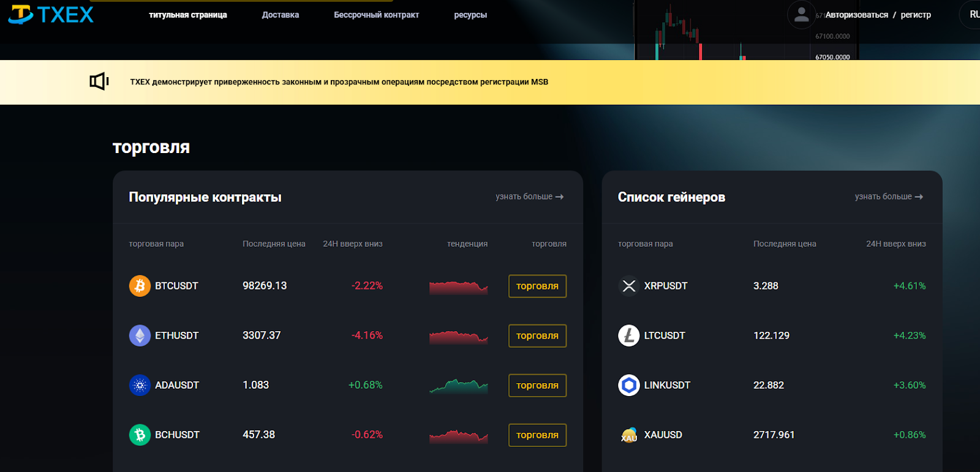Click the ADAUSDT trend sparkline chart
This screenshot has width=980, height=472.
coord(459,386)
